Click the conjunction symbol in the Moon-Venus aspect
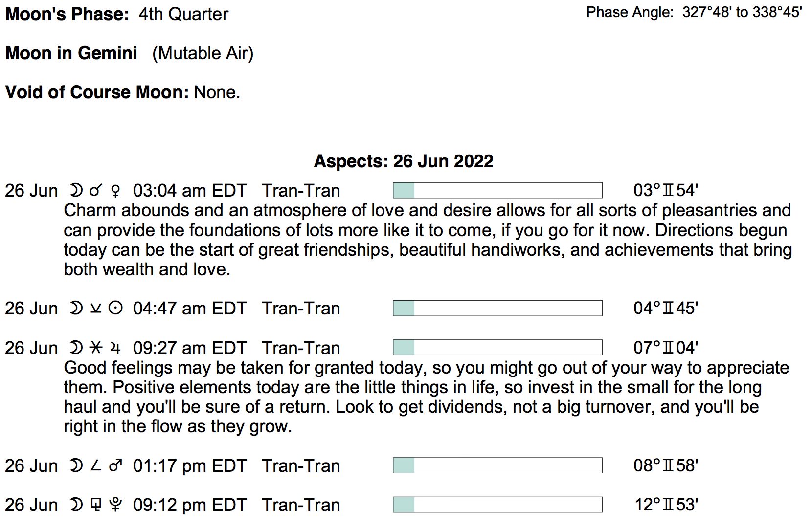The width and height of the screenshot is (812, 531). click(96, 191)
